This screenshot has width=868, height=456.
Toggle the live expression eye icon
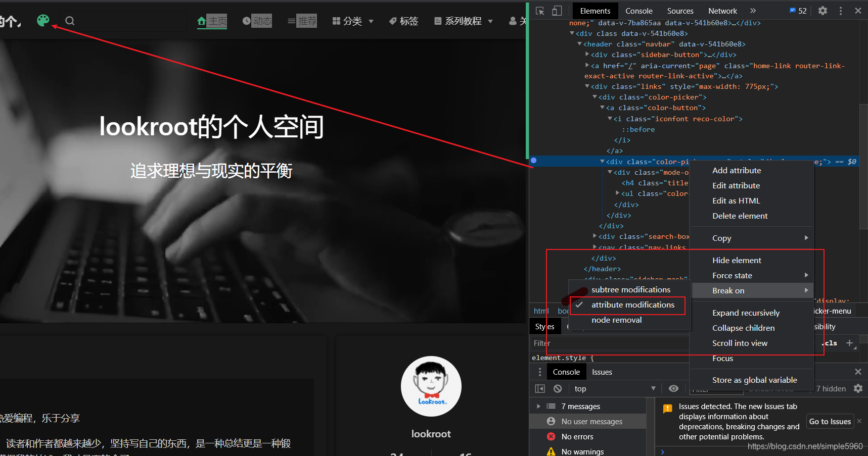(x=673, y=389)
